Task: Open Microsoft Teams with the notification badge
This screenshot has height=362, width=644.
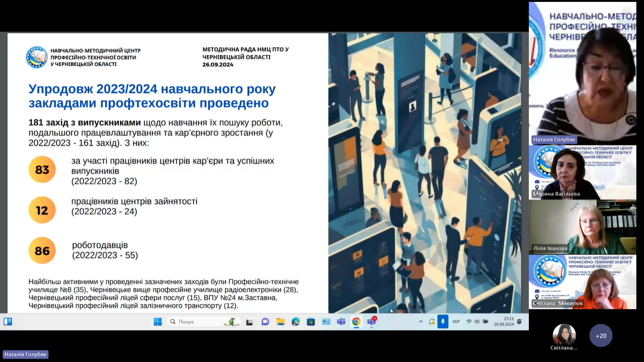Action: pyautogui.click(x=371, y=322)
